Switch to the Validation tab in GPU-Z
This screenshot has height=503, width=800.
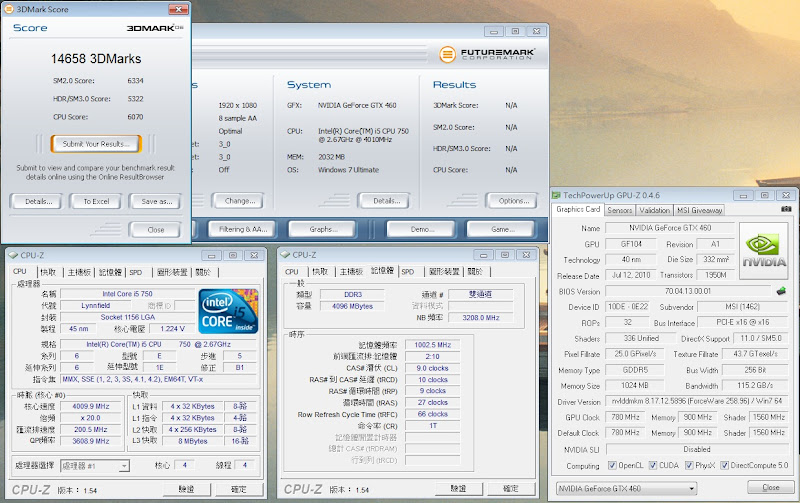pos(654,210)
